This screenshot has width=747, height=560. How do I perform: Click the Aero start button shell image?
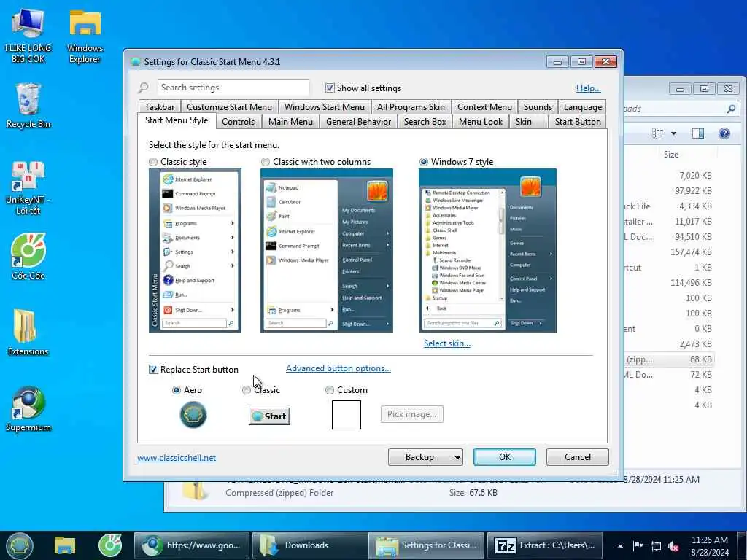(x=193, y=414)
